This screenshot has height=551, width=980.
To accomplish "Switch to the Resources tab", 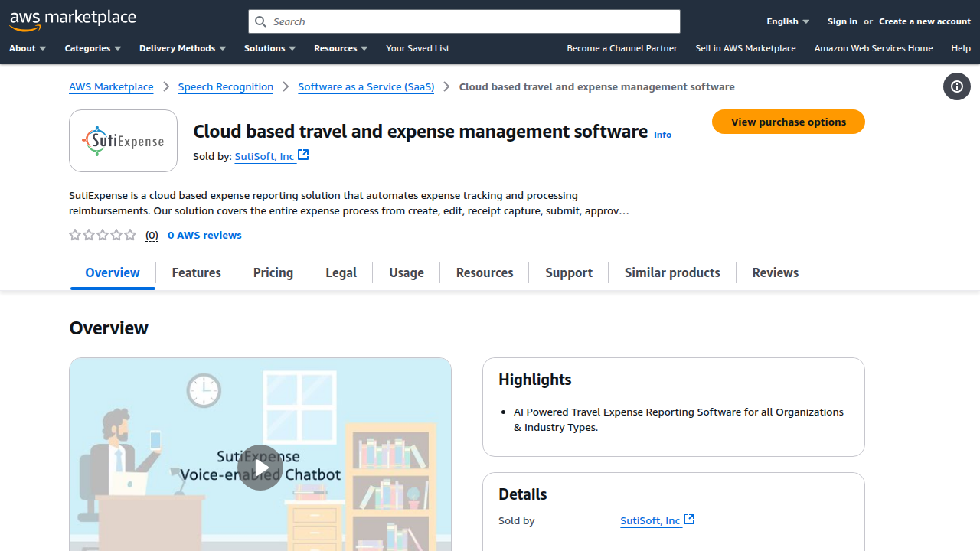I will pyautogui.click(x=485, y=272).
